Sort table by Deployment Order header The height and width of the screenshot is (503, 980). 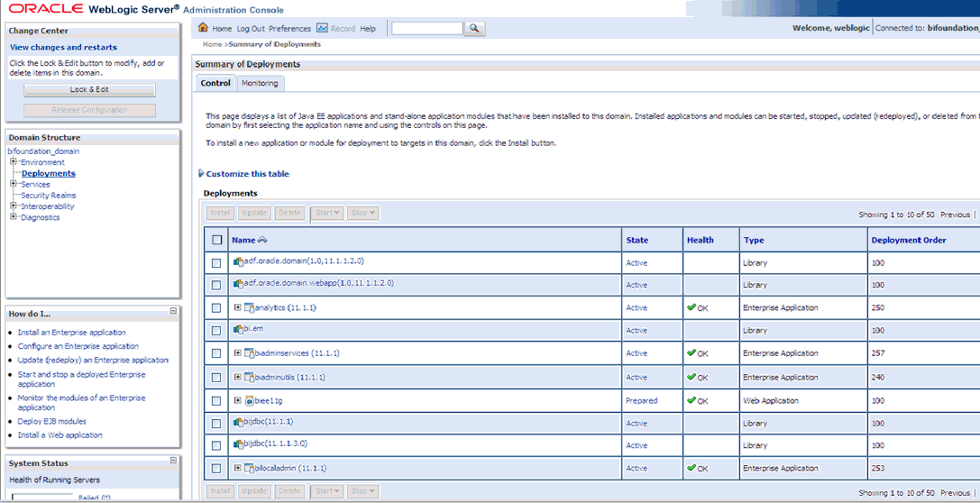click(909, 240)
